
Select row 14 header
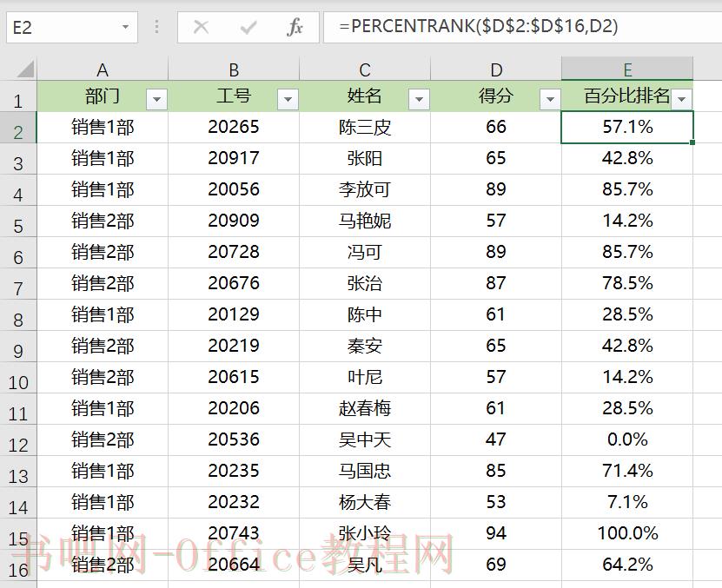(x=18, y=503)
